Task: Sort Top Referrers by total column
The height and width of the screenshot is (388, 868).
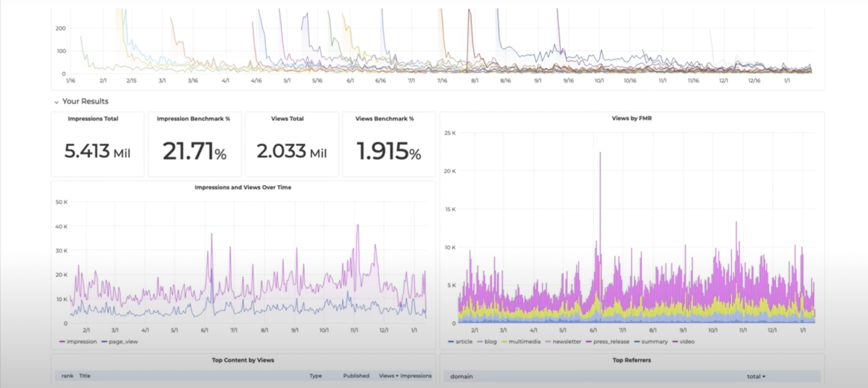Action: coord(756,376)
